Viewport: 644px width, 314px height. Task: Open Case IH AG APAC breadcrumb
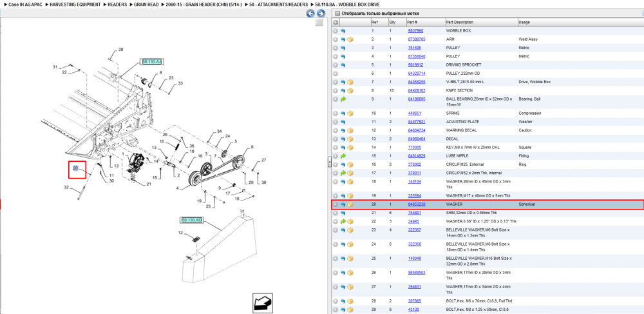tap(24, 4)
